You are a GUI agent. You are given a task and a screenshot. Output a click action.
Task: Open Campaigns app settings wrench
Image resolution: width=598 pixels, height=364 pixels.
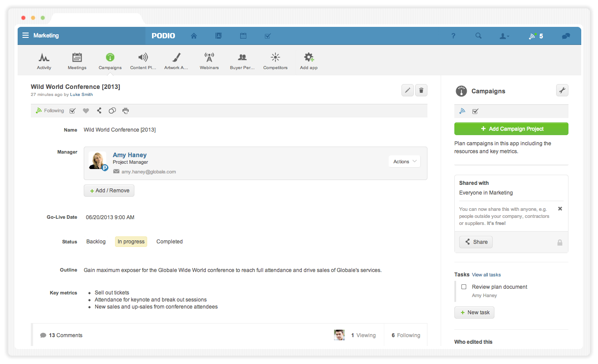[562, 90]
